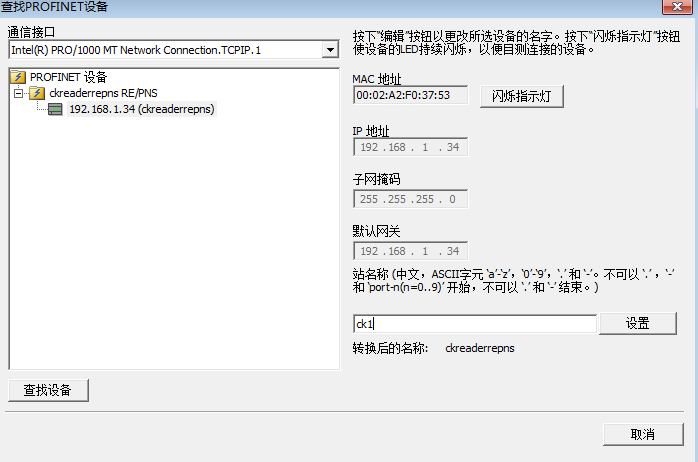Click the 默认网关 field
The image size is (698, 462).
tap(410, 251)
